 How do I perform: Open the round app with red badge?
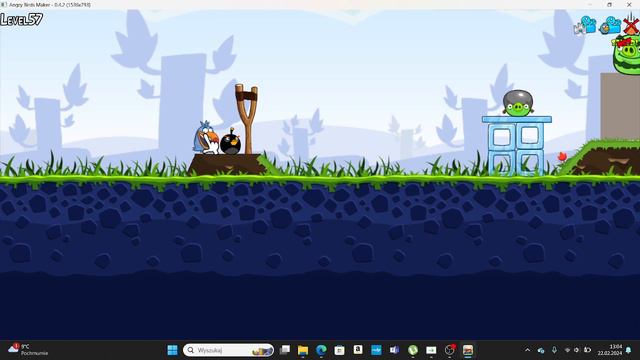450,350
